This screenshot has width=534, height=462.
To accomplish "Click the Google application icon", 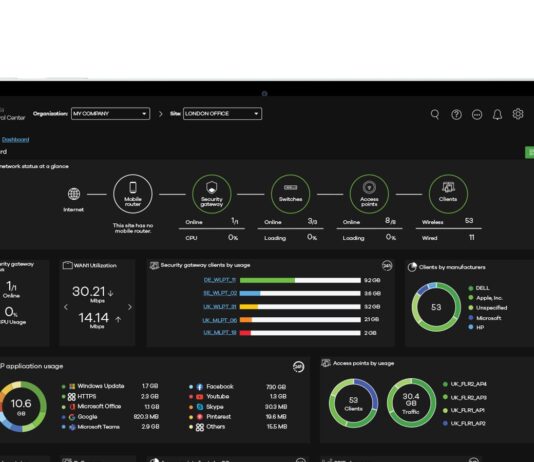I will tap(72, 417).
